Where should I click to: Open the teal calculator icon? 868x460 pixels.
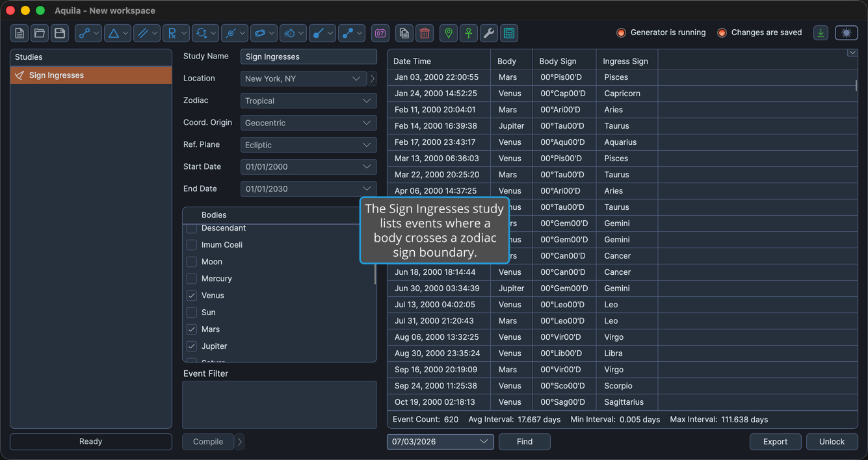pyautogui.click(x=509, y=33)
